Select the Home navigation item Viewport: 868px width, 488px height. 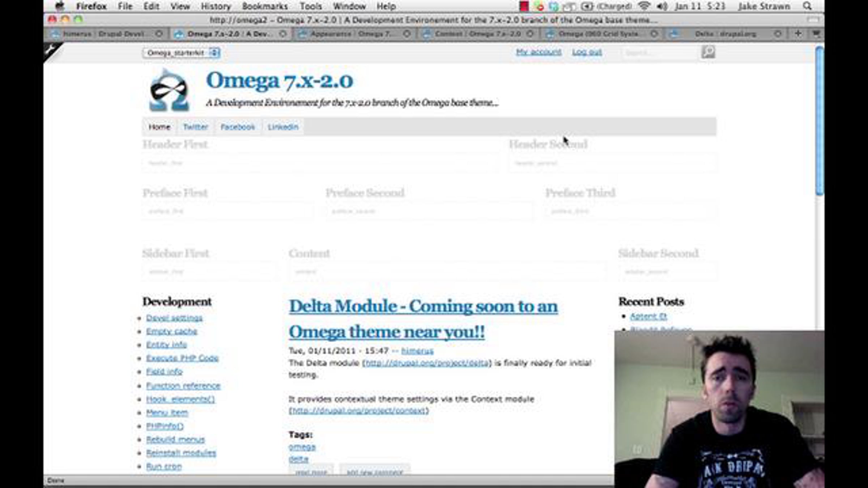point(159,127)
